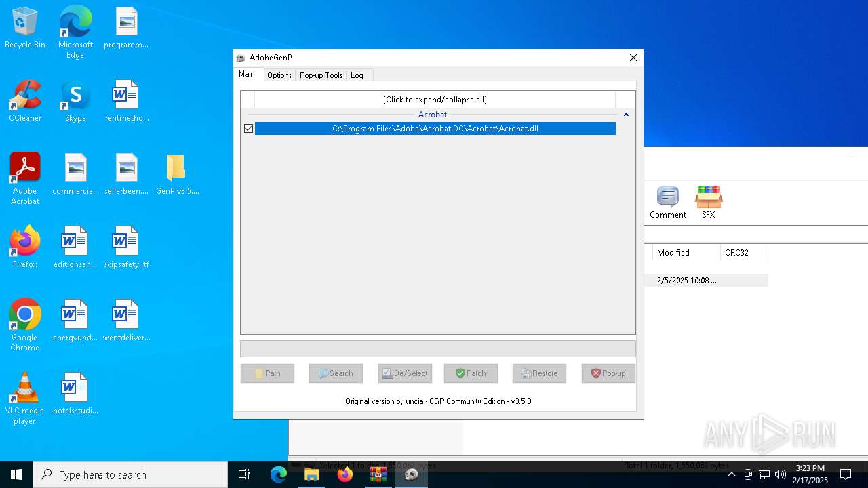
Task: Open Google Chrome desktop shortcut
Action: click(25, 325)
